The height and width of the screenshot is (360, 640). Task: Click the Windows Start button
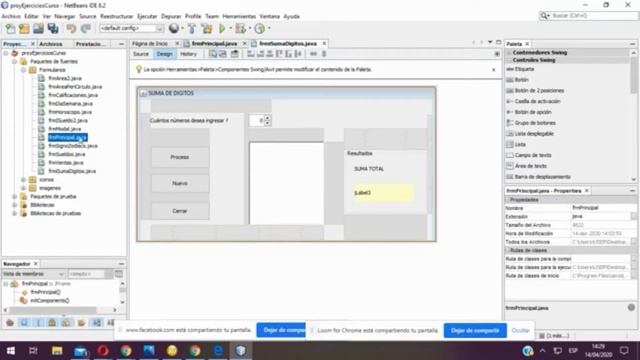(11, 351)
